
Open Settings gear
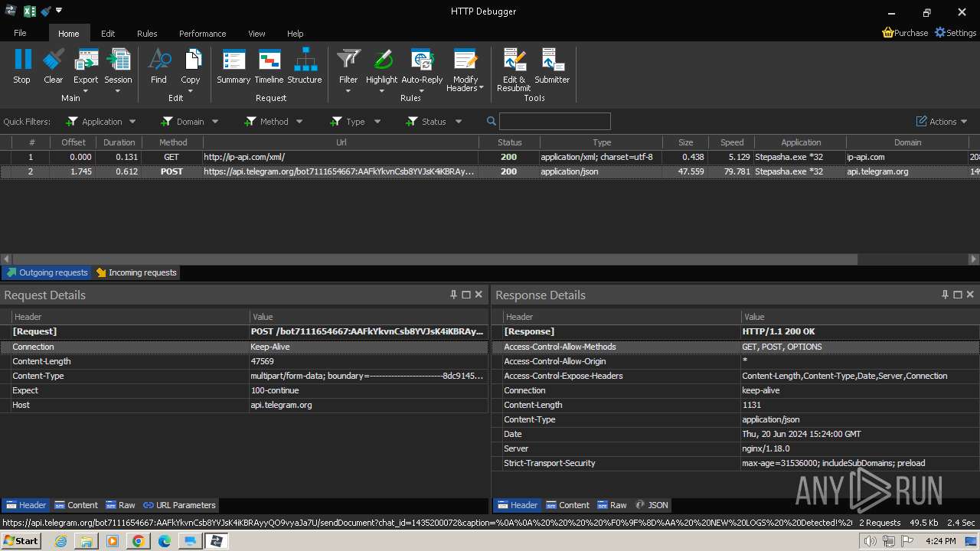pos(940,33)
